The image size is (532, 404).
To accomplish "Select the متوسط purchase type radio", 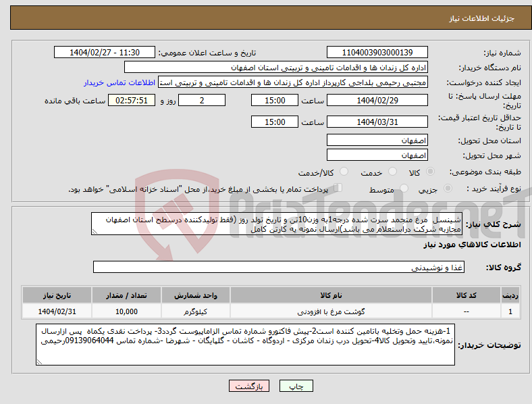I will coord(404,188).
